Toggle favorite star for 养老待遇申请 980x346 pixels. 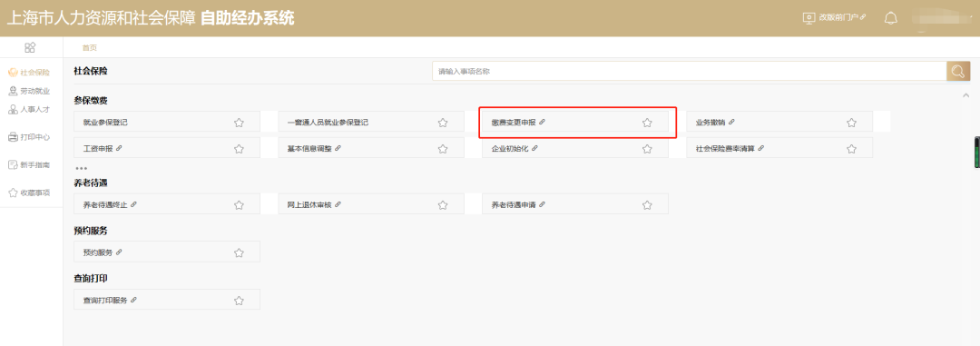[x=647, y=204]
